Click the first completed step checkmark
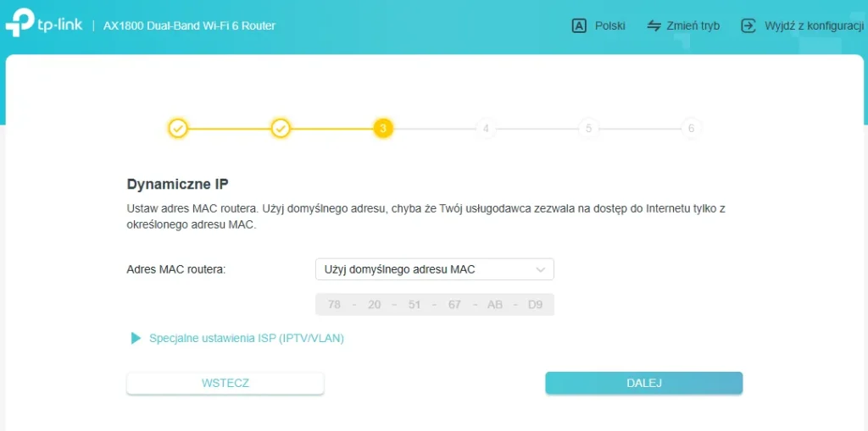This screenshot has height=431, width=868. point(178,129)
